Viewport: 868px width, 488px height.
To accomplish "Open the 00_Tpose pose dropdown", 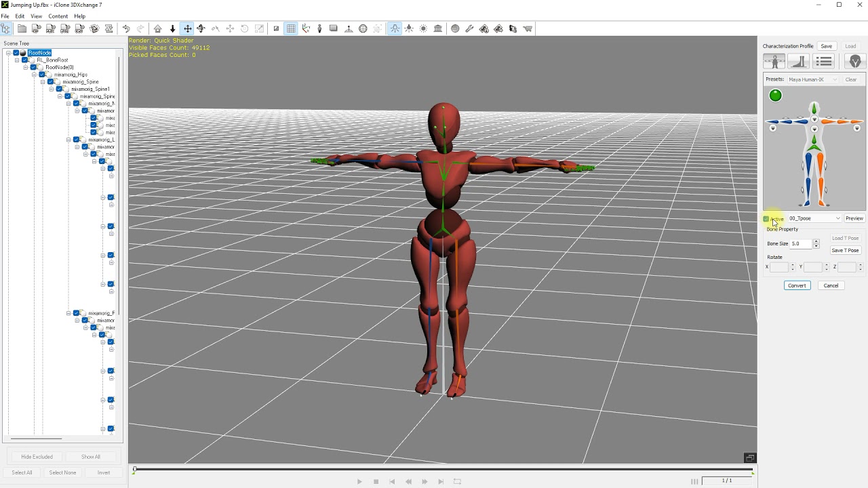I will (x=814, y=218).
